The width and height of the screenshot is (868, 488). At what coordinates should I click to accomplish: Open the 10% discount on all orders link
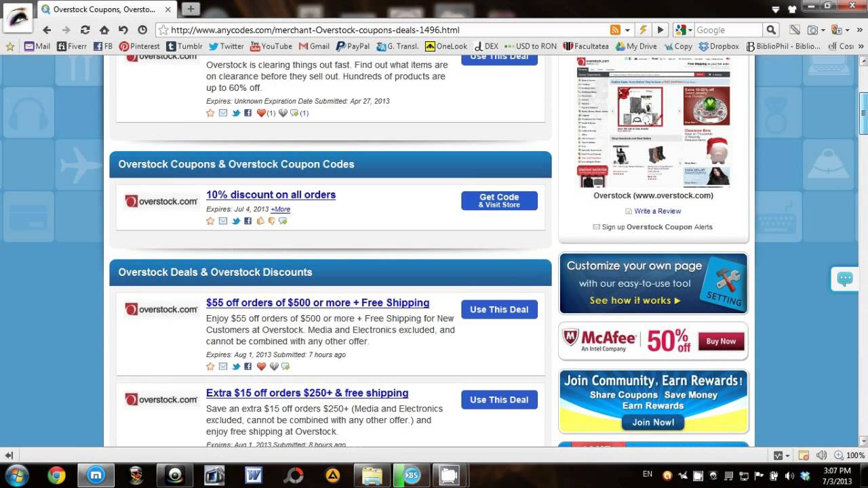point(271,195)
